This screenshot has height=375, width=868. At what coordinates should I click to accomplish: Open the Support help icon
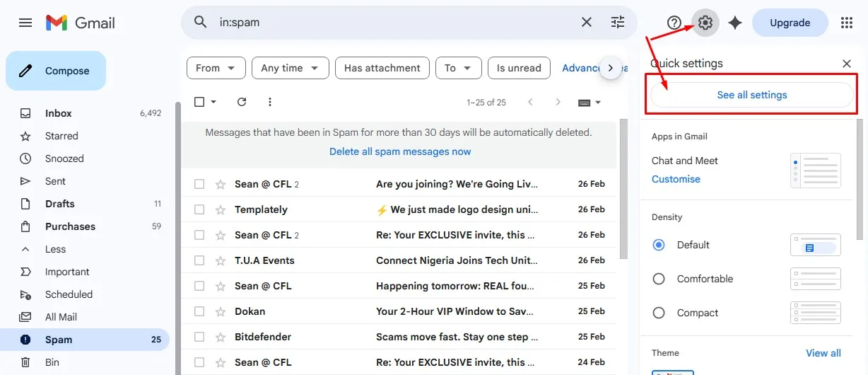[675, 23]
